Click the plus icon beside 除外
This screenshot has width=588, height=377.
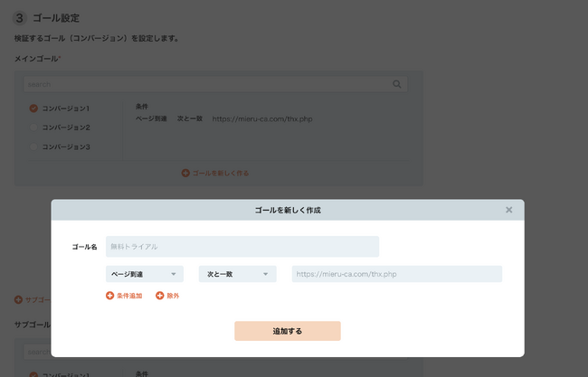[x=160, y=296]
